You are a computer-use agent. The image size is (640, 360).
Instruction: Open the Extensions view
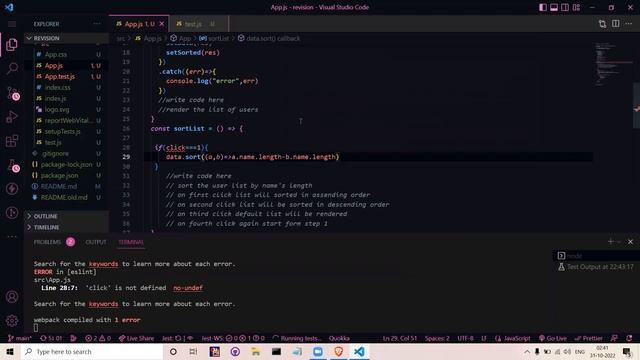(x=12, y=141)
